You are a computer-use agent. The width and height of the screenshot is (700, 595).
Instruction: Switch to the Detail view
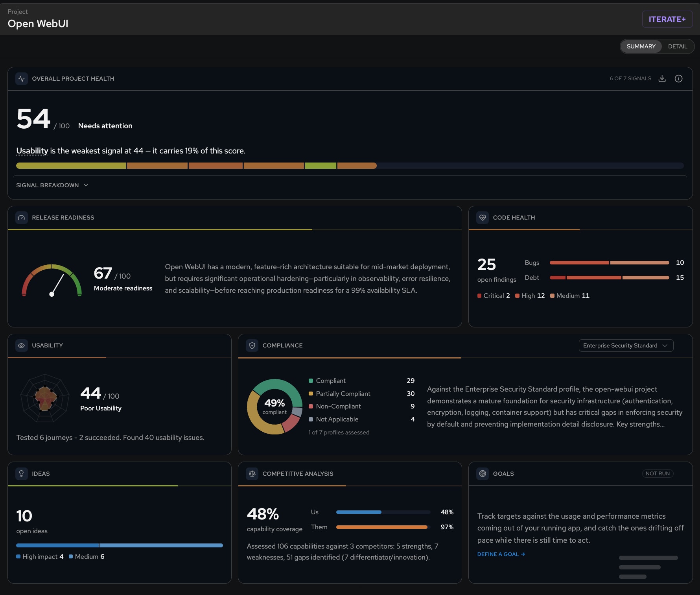(x=678, y=46)
